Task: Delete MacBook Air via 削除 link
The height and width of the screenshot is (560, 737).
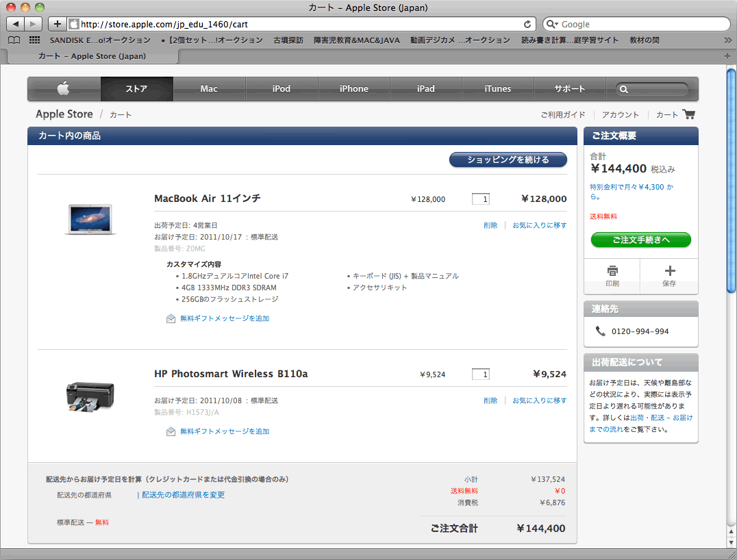Action: click(490, 225)
